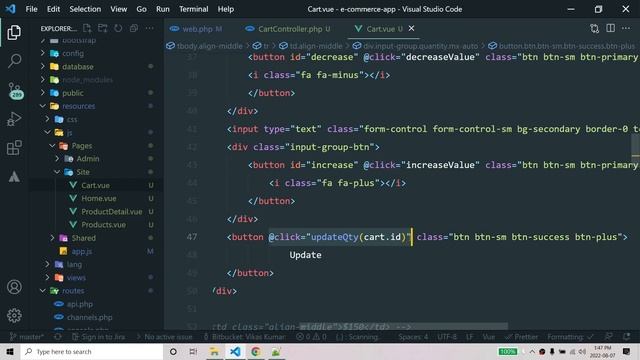
Task: Open File Explorer from Windows taskbar
Action: pyautogui.click(x=214, y=351)
